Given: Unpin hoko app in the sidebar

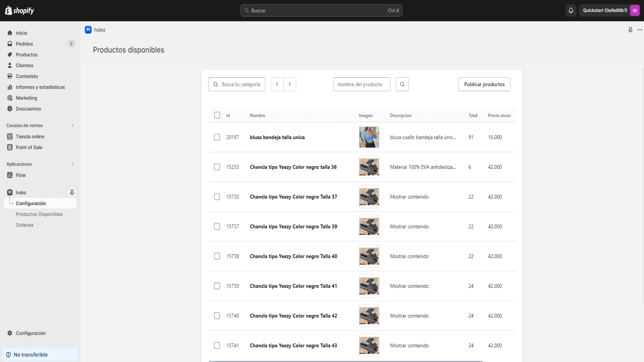Looking at the screenshot, I should coord(72,193).
